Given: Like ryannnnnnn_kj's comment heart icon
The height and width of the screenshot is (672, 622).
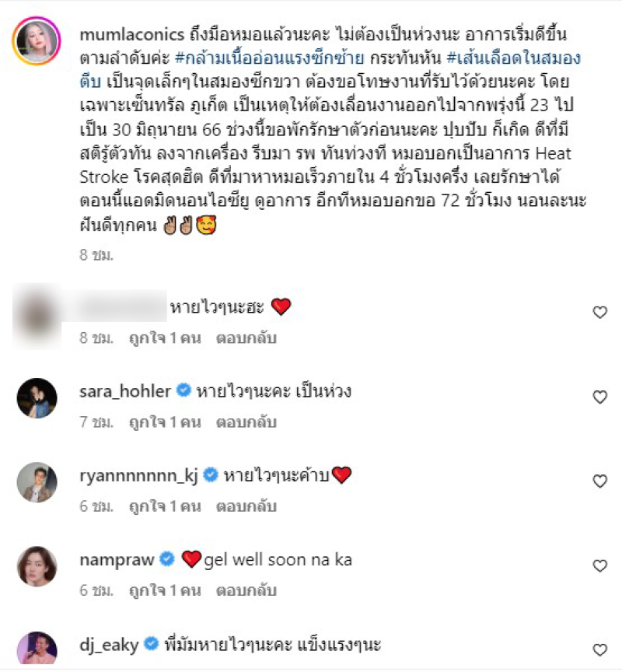Looking at the screenshot, I should tap(599, 481).
